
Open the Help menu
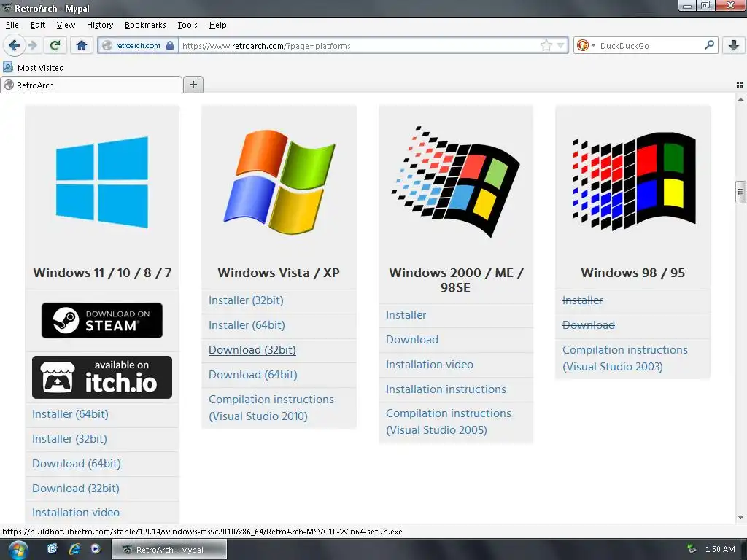click(x=217, y=25)
